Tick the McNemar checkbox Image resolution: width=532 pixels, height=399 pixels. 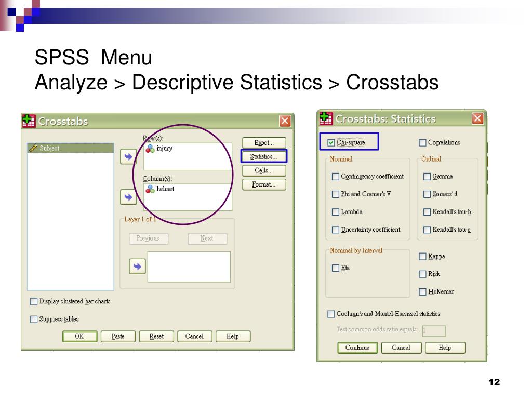click(x=422, y=292)
